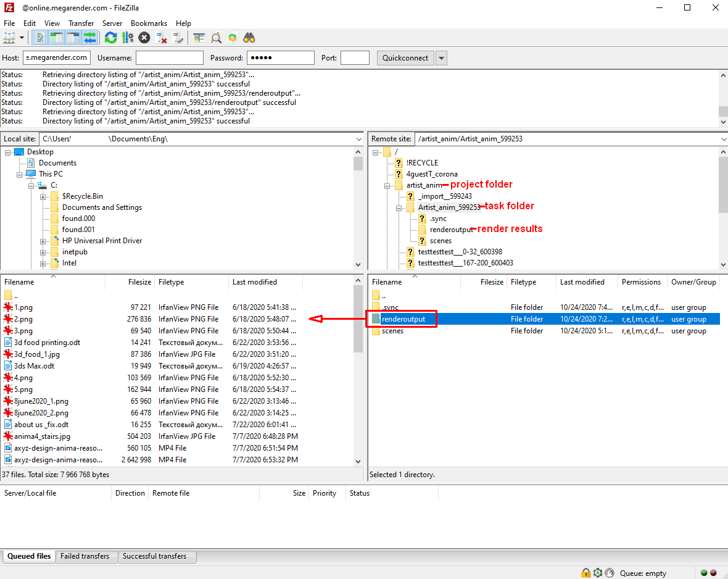728x579 pixels.
Task: Focus the Port input field
Action: click(355, 57)
